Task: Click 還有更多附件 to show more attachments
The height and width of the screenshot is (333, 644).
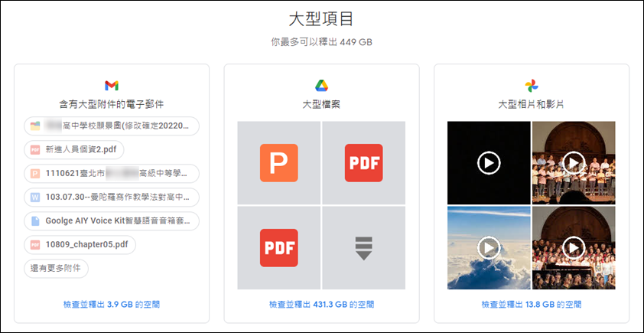Action: click(x=56, y=269)
